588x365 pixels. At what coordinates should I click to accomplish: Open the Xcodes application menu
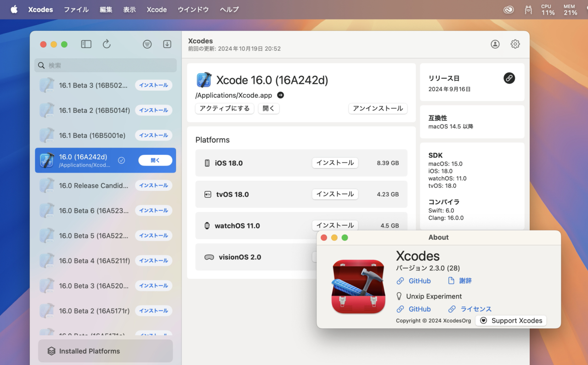[40, 9]
